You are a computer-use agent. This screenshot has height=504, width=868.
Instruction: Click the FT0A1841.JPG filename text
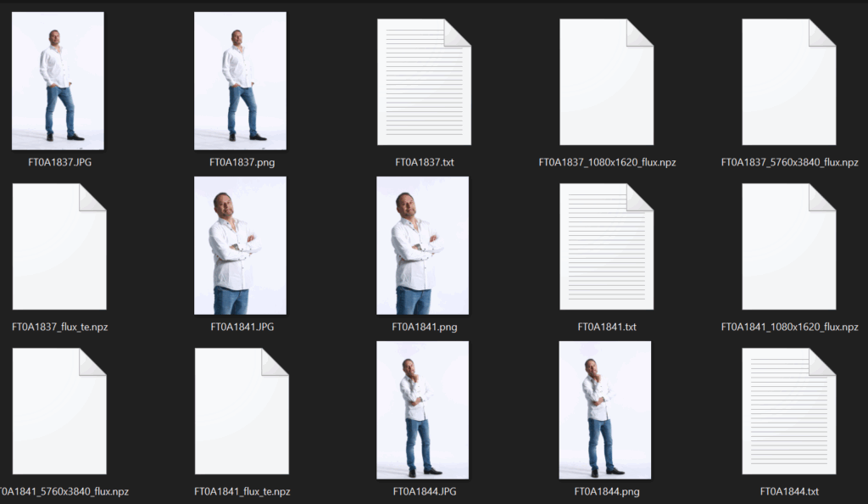(242, 327)
